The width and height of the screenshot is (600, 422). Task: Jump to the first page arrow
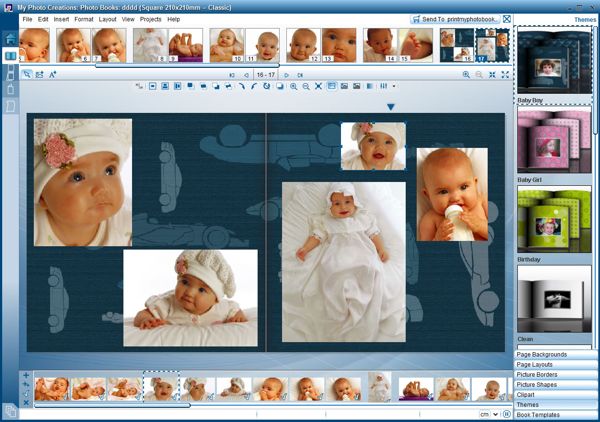click(x=233, y=75)
